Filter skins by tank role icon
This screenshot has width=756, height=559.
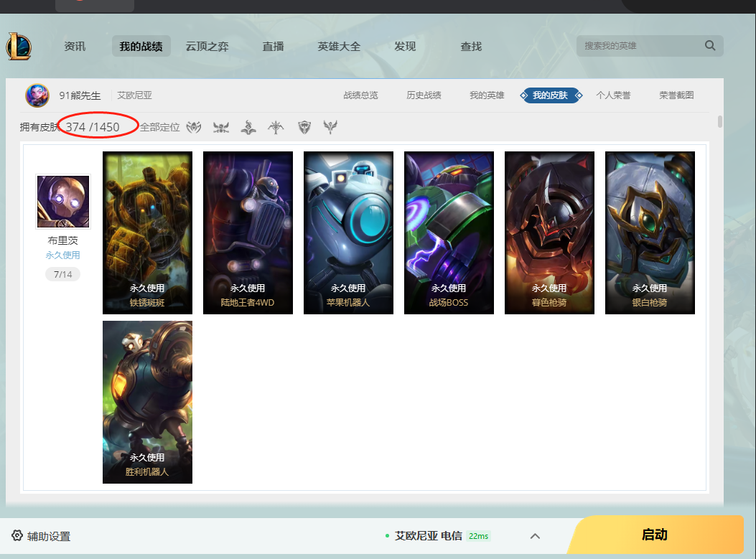[304, 127]
